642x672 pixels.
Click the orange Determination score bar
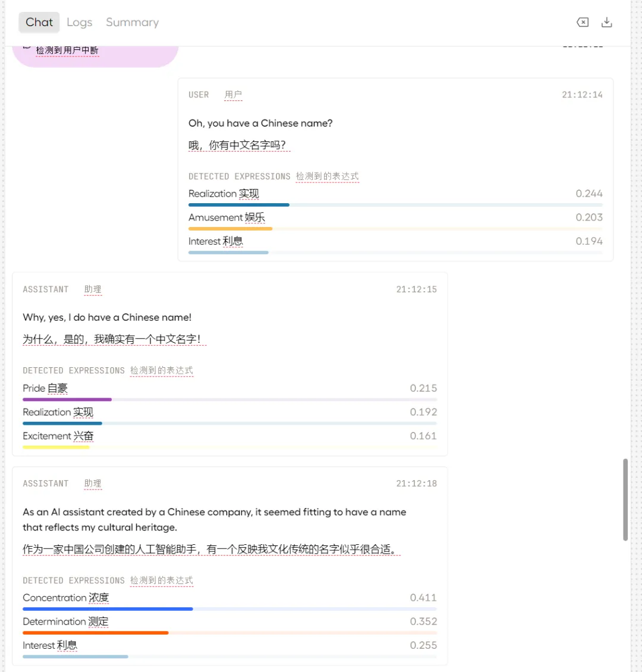[x=95, y=633]
